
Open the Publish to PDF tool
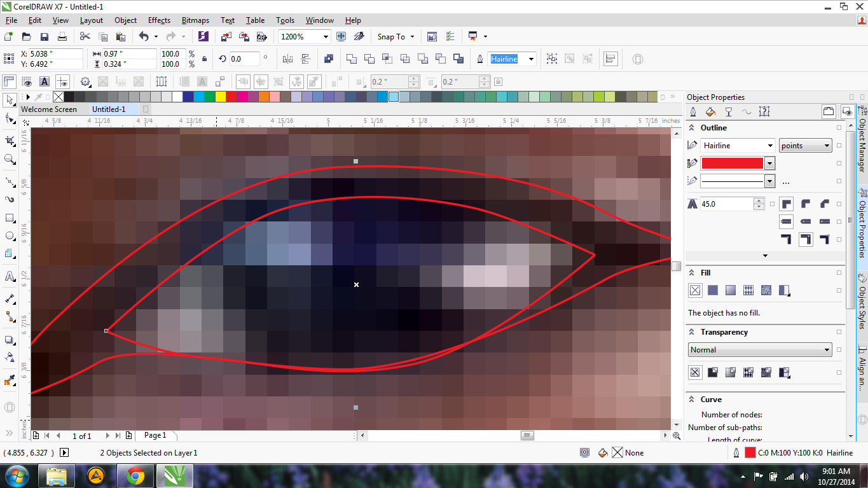click(x=262, y=36)
